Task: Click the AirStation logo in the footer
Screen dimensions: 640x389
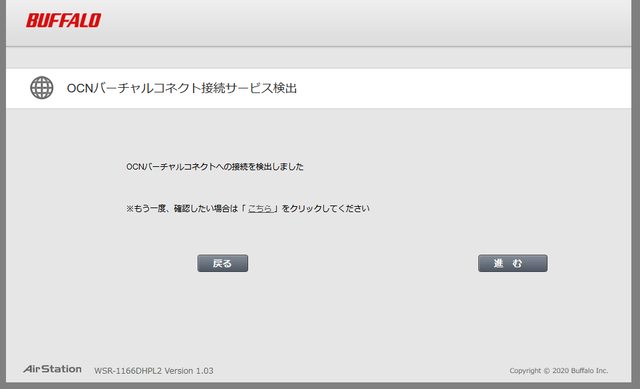Action: pos(52,369)
